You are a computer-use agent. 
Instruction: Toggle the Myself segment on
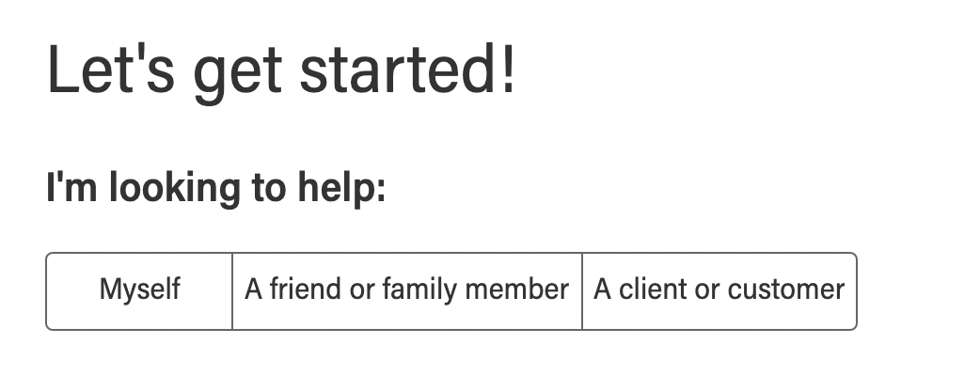pyautogui.click(x=139, y=290)
